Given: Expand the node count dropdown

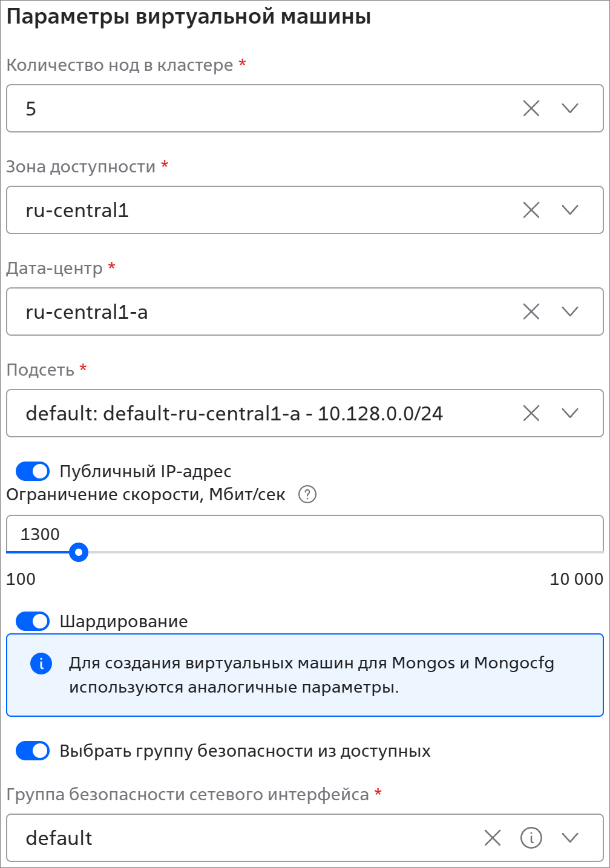Looking at the screenshot, I should [570, 108].
